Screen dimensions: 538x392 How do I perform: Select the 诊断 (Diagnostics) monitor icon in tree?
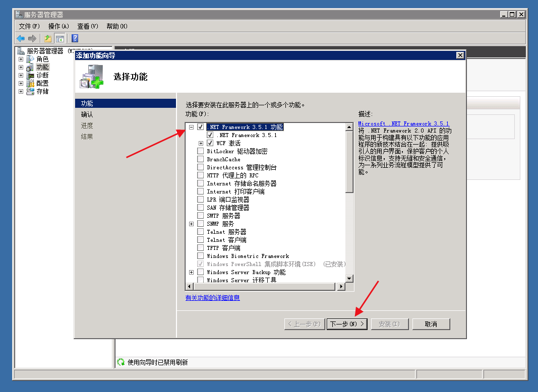click(30, 75)
